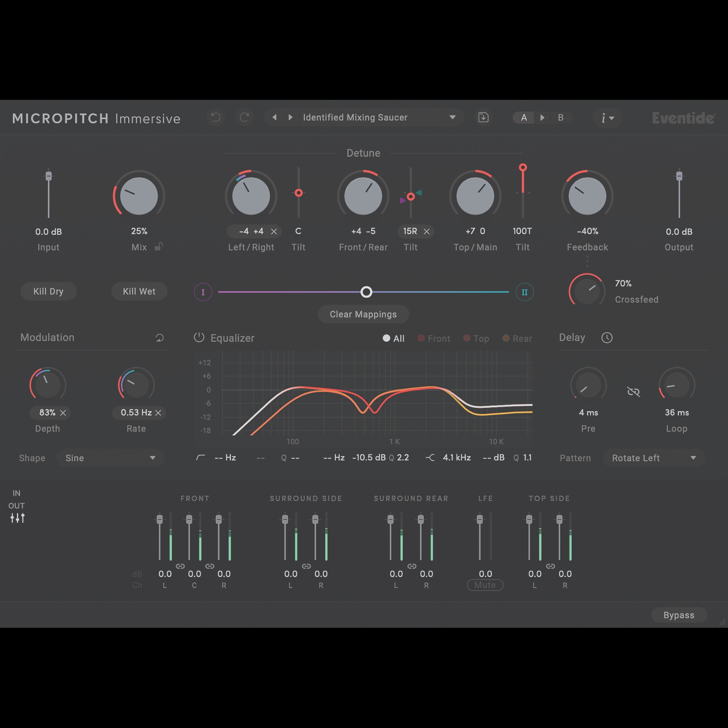
Task: Enable Kill Dry
Action: [x=48, y=291]
